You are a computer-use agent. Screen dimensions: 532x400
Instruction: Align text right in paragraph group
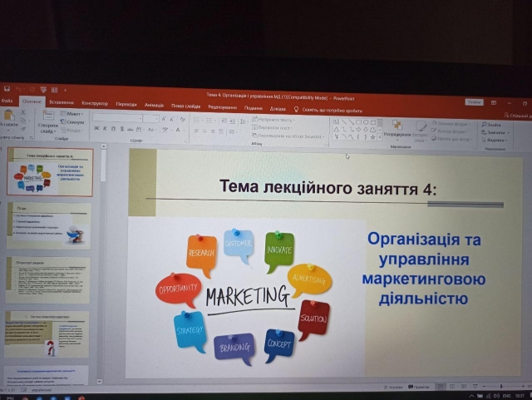pos(213,131)
